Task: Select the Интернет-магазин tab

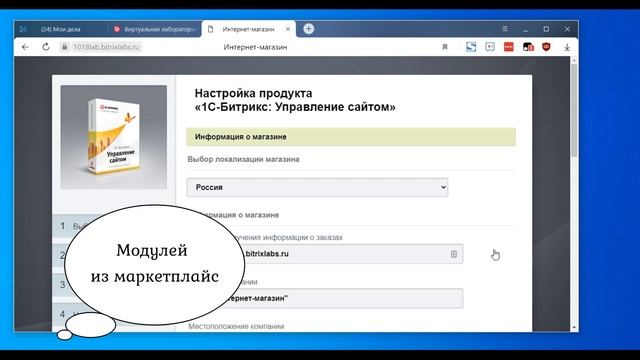Action: pyautogui.click(x=248, y=29)
